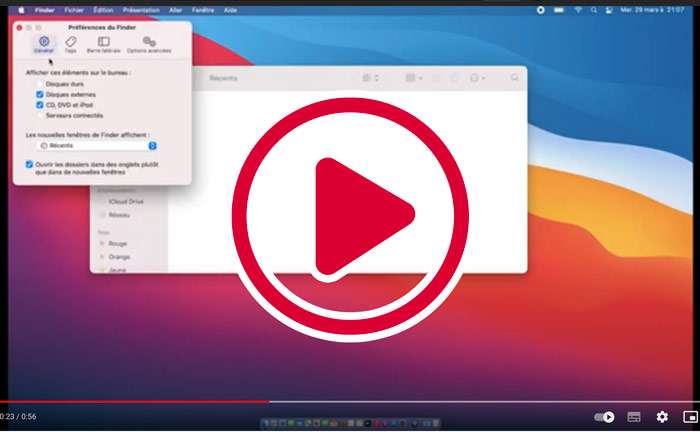Viewport: 700px width, 432px height.
Task: Click the menu bar date and time
Action: (x=652, y=10)
